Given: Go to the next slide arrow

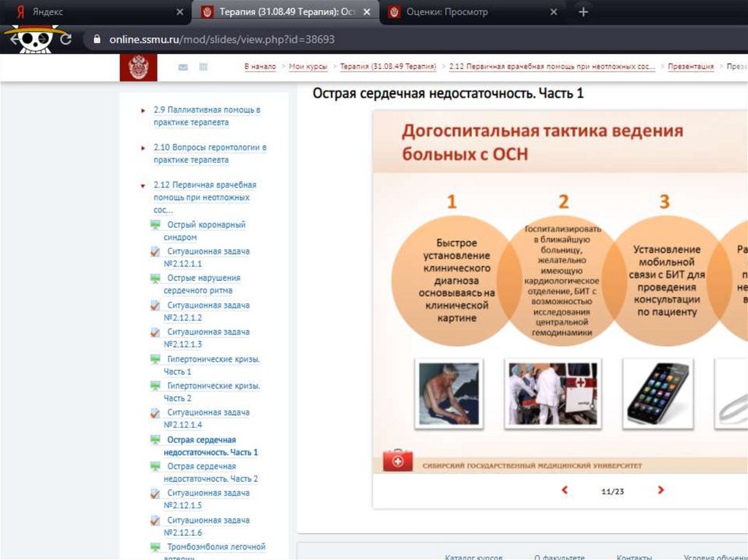Looking at the screenshot, I should pos(660,490).
